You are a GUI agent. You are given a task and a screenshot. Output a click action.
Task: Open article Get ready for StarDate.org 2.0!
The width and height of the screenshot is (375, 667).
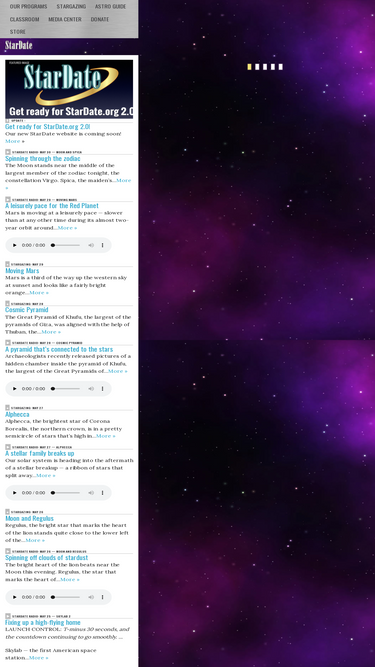[48, 126]
